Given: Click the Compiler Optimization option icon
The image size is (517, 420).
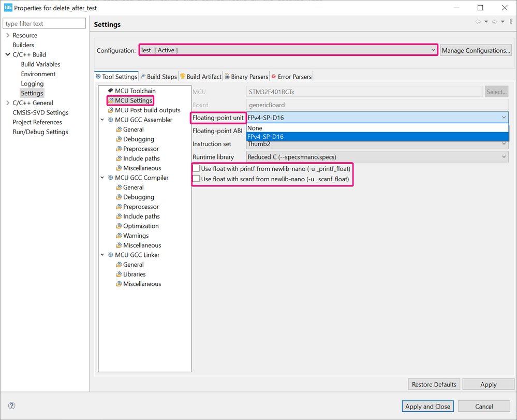Looking at the screenshot, I should 119,226.
